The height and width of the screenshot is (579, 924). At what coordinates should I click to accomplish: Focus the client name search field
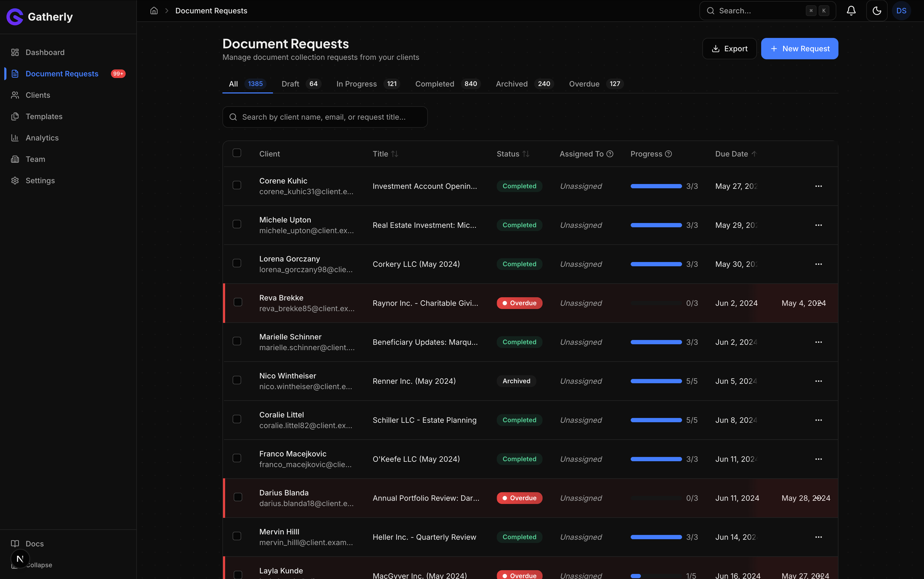(325, 117)
